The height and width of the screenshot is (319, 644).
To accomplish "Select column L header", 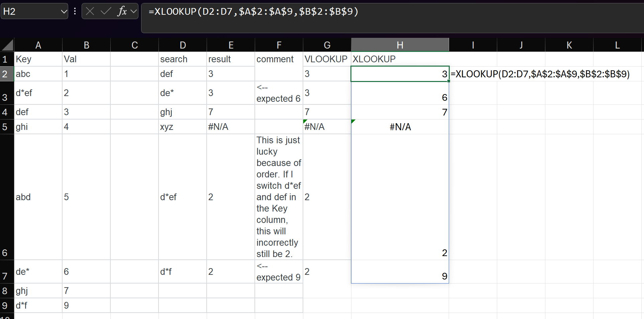I will point(617,45).
